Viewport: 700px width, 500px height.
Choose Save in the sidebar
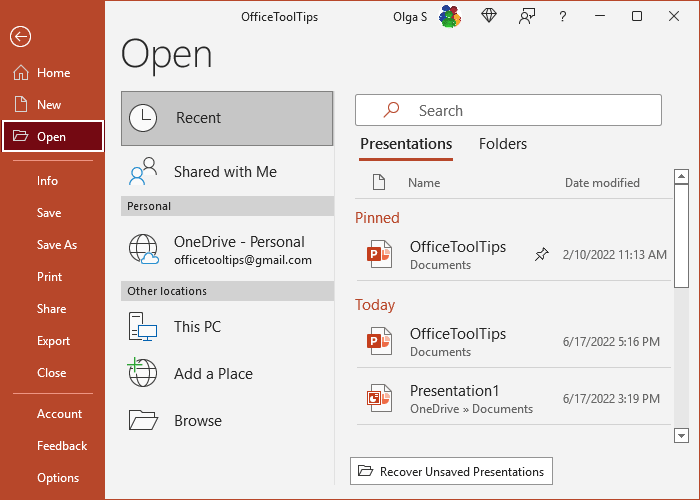[x=53, y=213]
